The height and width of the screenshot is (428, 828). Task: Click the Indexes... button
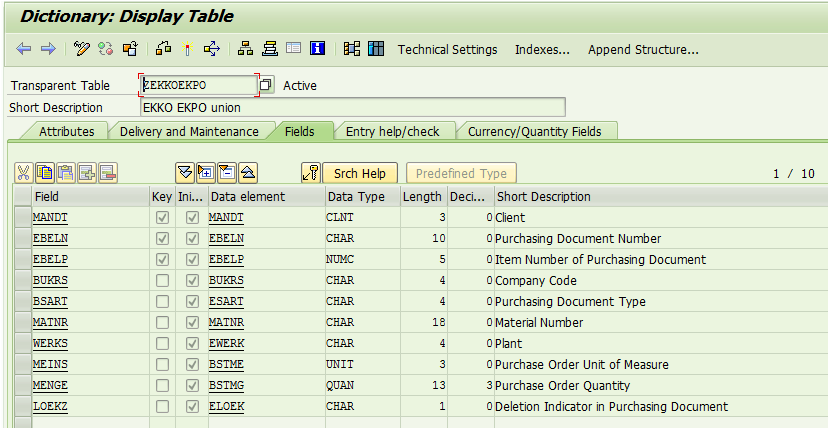tap(542, 50)
